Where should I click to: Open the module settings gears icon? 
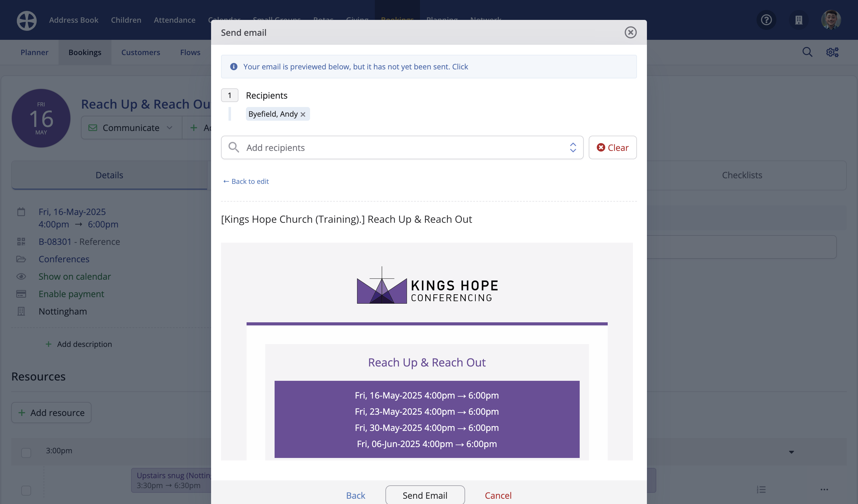(832, 52)
